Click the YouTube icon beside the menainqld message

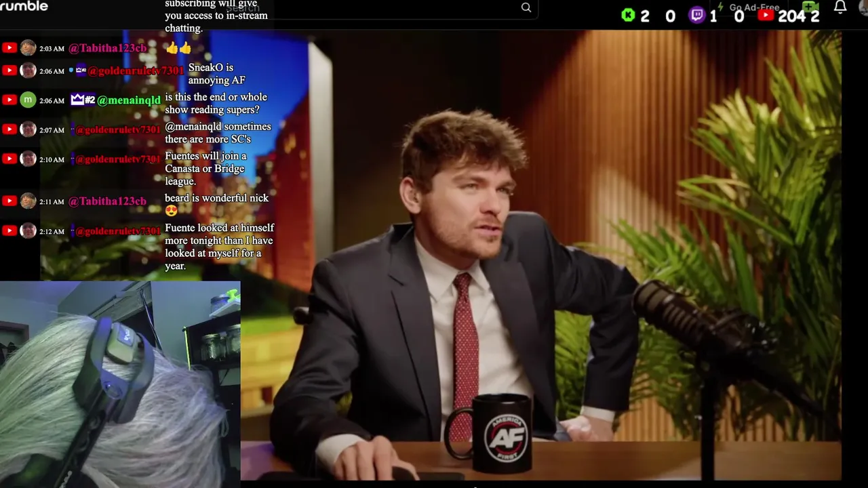tap(9, 100)
